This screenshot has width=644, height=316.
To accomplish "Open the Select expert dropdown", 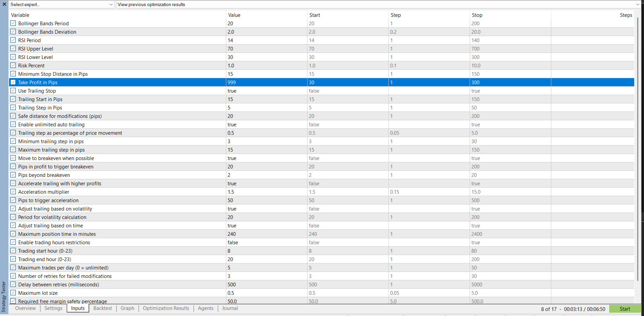I will (62, 4).
